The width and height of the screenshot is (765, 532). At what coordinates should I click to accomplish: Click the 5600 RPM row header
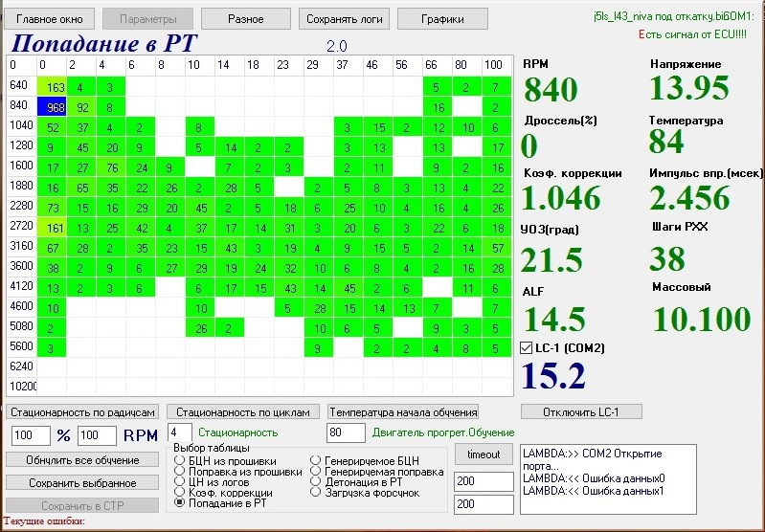[x=21, y=346]
